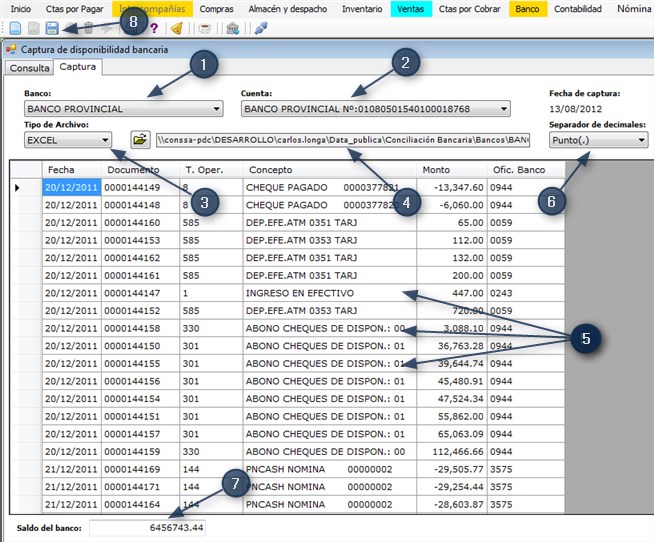The height and width of the screenshot is (542, 654).
Task: Sort by the T. Oper. column header
Action: [x=211, y=170]
